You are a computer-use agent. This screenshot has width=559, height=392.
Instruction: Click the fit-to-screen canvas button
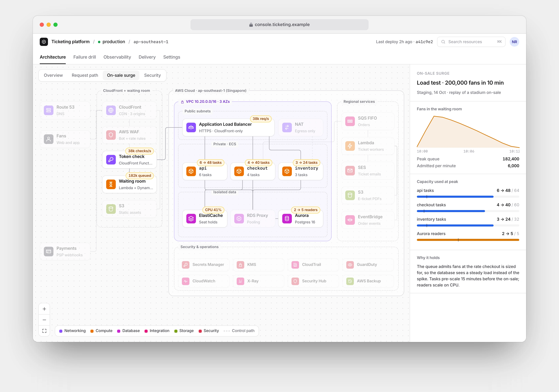point(44,331)
